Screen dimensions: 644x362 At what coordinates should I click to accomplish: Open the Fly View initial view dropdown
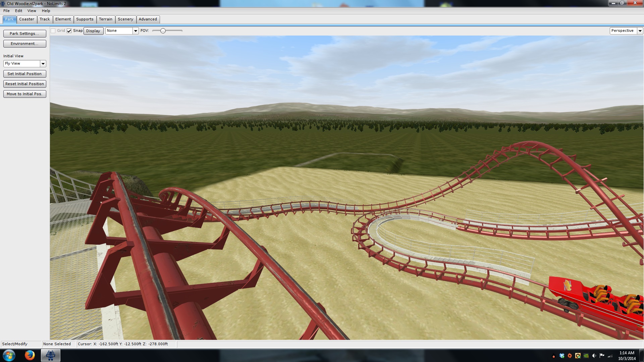43,64
